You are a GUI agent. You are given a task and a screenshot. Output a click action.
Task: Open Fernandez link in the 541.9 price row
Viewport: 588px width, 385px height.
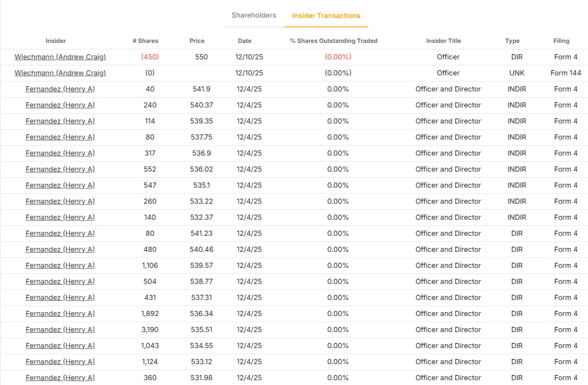pos(60,89)
